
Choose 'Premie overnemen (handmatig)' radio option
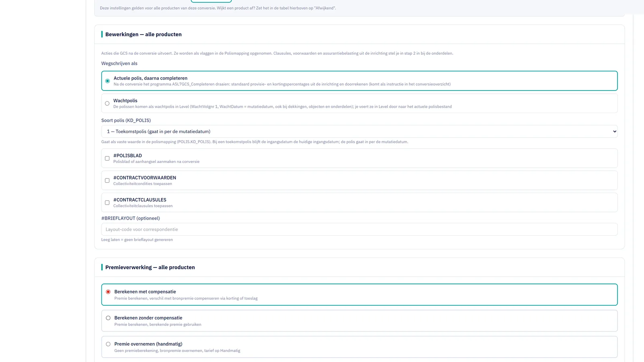point(108,344)
